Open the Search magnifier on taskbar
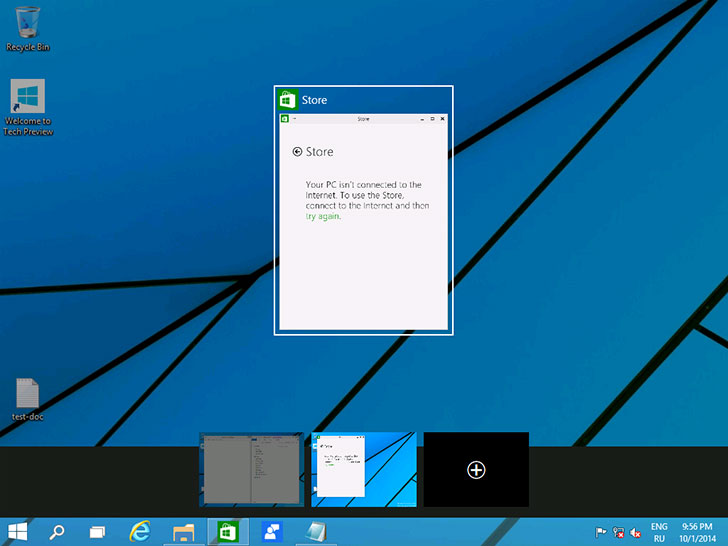Viewport: 728px width, 546px height. point(57,532)
